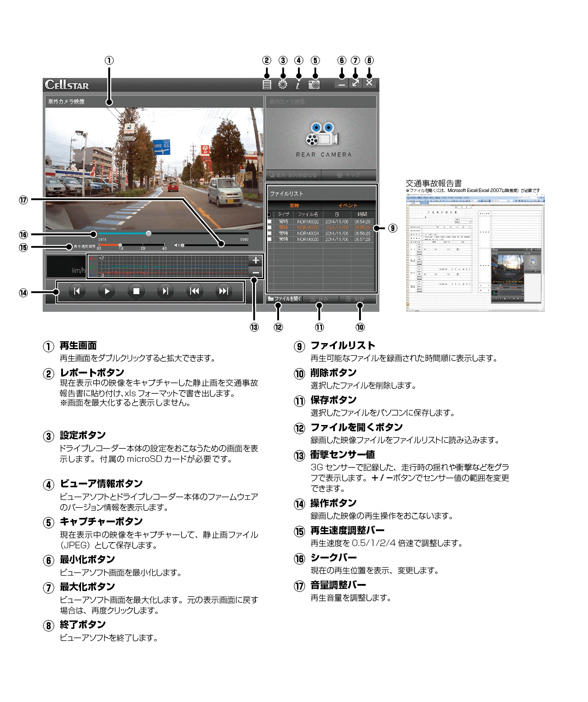Check the box for NORM0033 row
This screenshot has height=702, width=588.
(x=269, y=228)
